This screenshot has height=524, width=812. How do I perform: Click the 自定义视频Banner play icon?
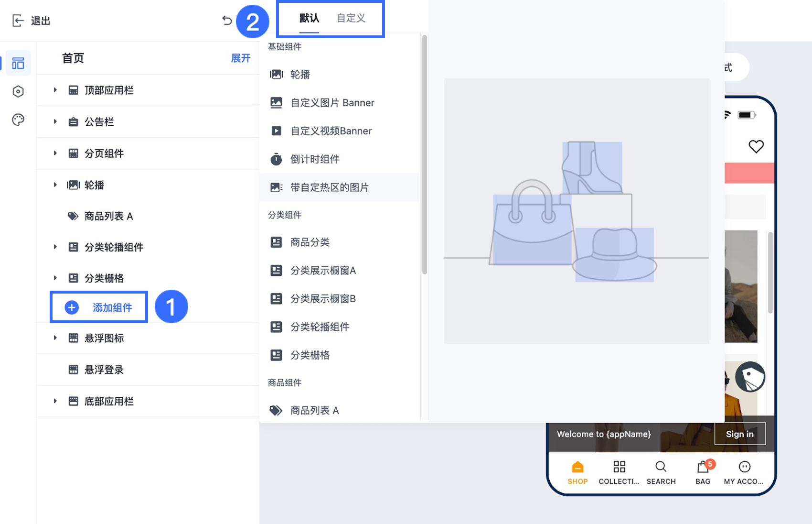[276, 131]
